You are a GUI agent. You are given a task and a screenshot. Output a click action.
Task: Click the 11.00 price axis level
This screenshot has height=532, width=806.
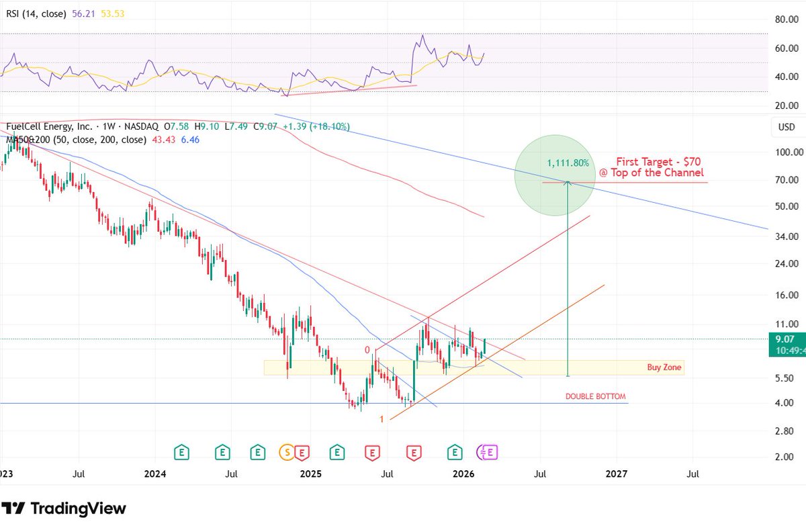pyautogui.click(x=787, y=324)
